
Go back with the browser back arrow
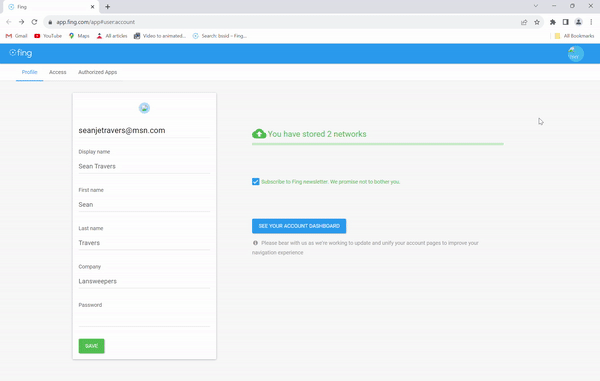tap(9, 22)
